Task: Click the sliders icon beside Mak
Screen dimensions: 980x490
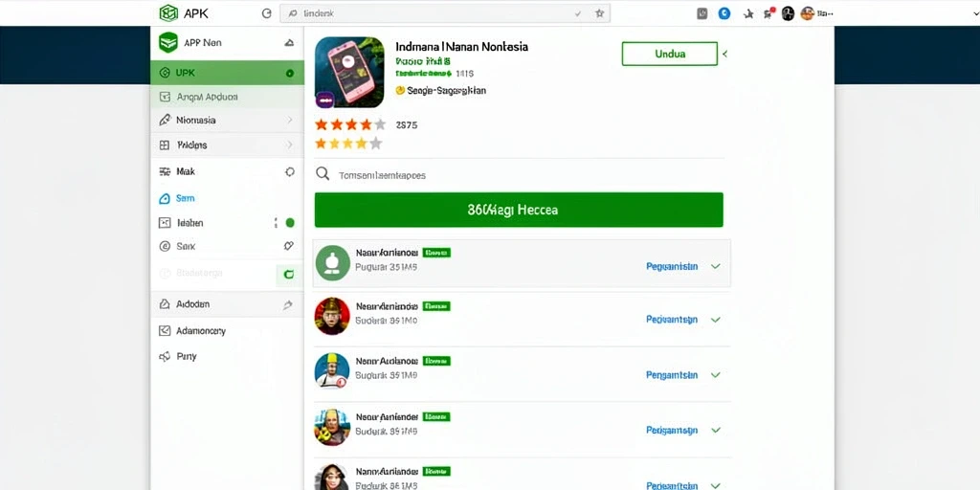Action: coord(165,171)
